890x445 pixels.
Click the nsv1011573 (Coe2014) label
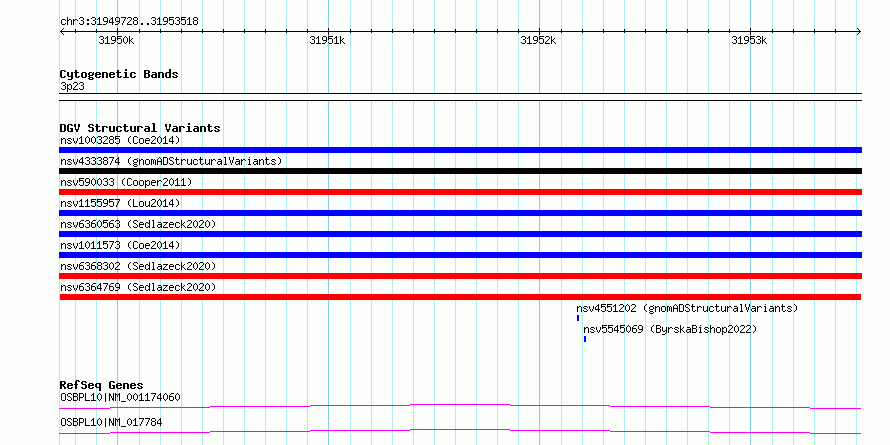point(120,245)
